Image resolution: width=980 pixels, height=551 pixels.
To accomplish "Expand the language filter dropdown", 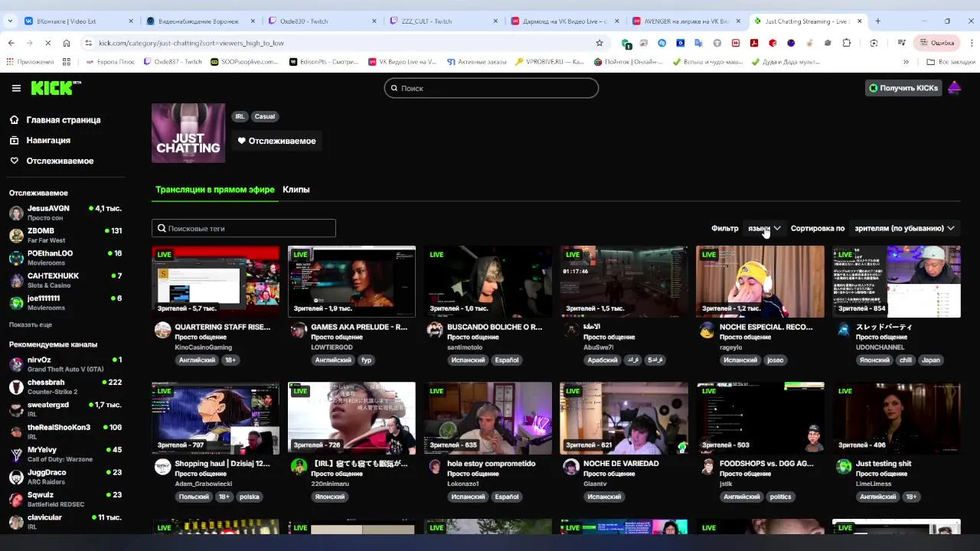I will coord(763,228).
